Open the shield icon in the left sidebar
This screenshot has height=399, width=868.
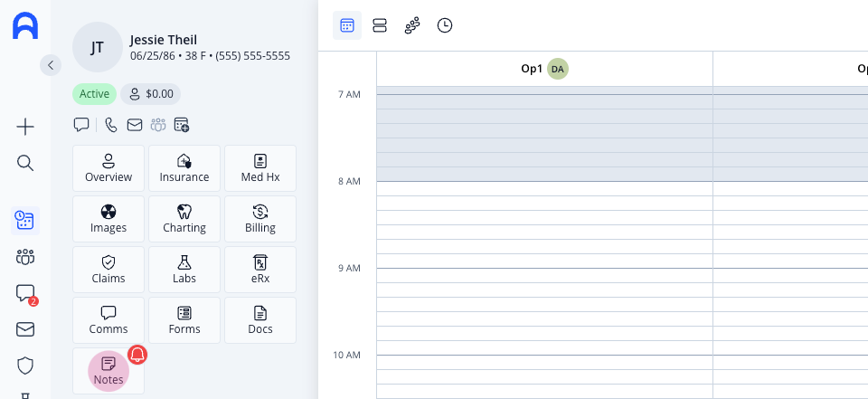coord(25,366)
